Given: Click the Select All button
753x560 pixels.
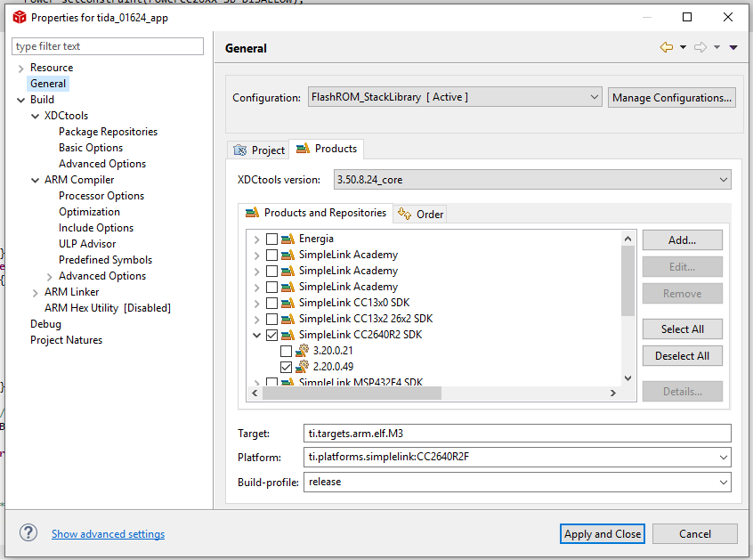Looking at the screenshot, I should coord(683,329).
